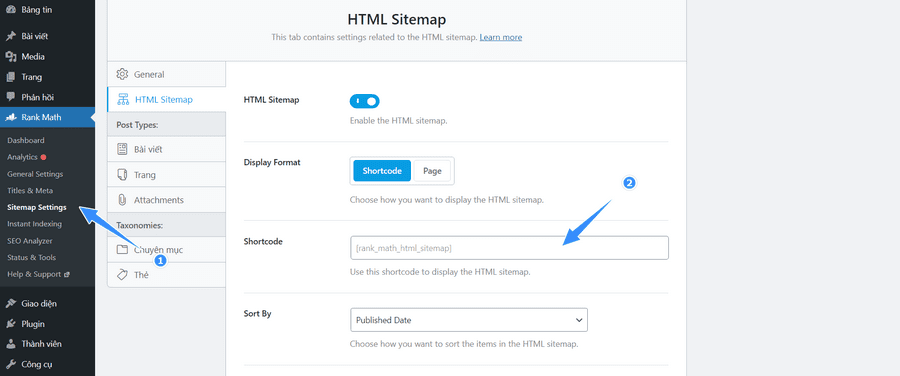This screenshot has height=376, width=900.
Task: Click the Learn more link
Action: click(501, 37)
